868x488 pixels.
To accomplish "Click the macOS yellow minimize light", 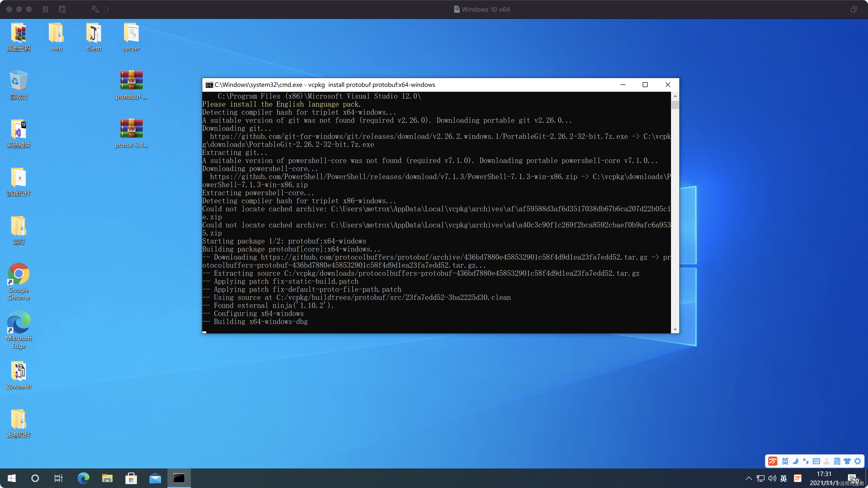I will point(19,10).
